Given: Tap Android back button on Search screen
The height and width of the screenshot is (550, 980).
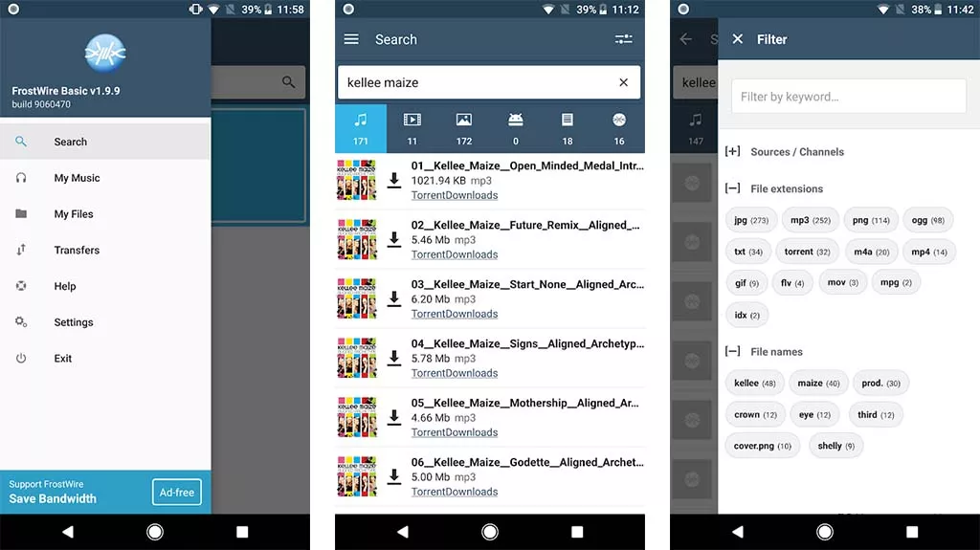Looking at the screenshot, I should 403,532.
